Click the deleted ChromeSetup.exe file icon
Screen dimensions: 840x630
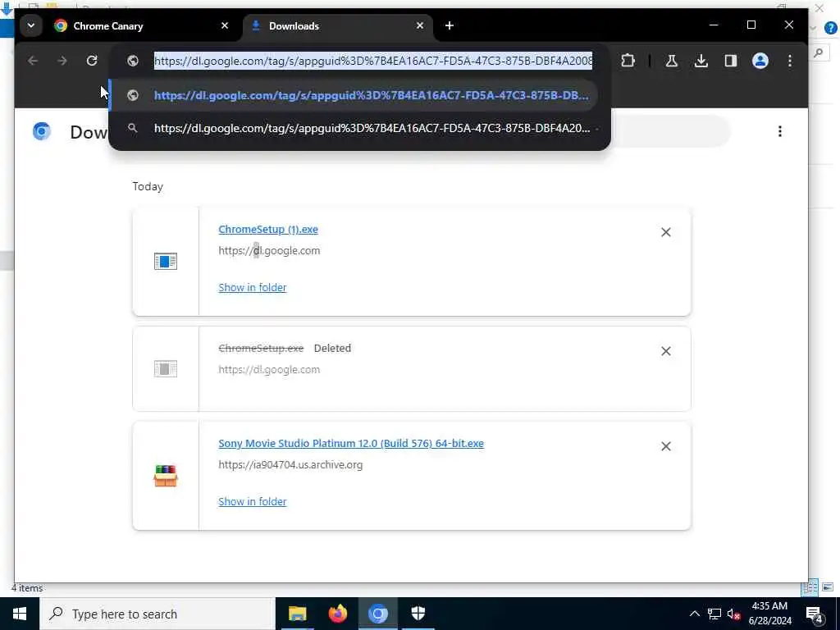[166, 368]
